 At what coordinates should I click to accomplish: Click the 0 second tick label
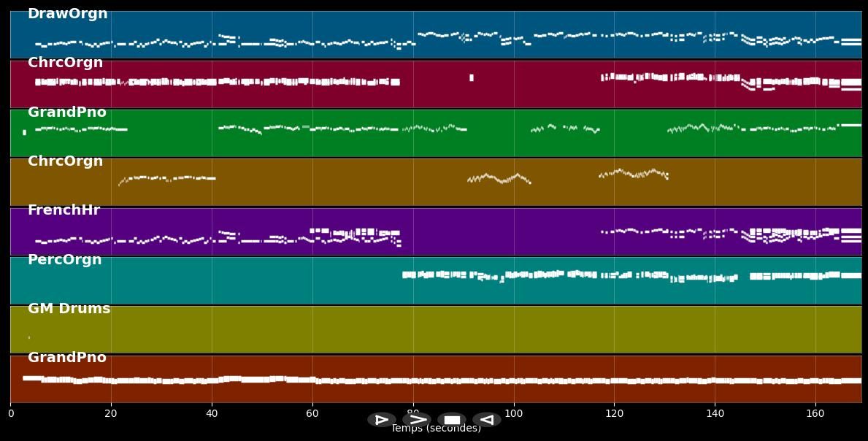click(11, 413)
